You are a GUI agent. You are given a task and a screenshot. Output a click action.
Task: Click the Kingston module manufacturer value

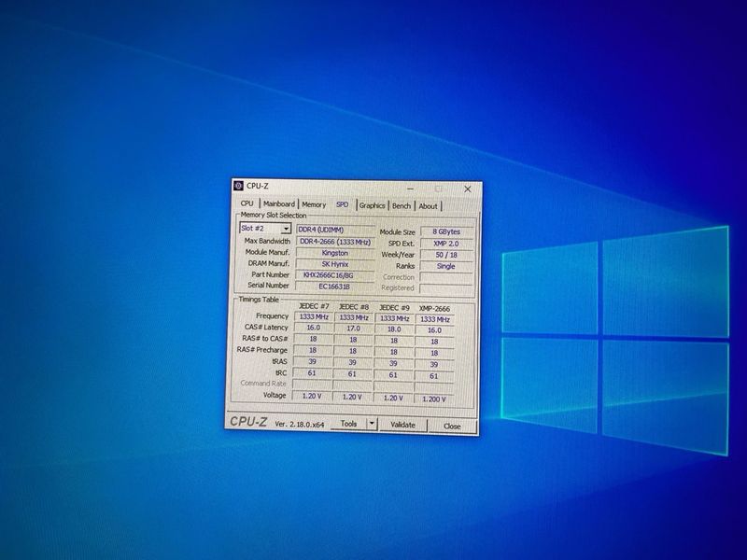coord(335,253)
